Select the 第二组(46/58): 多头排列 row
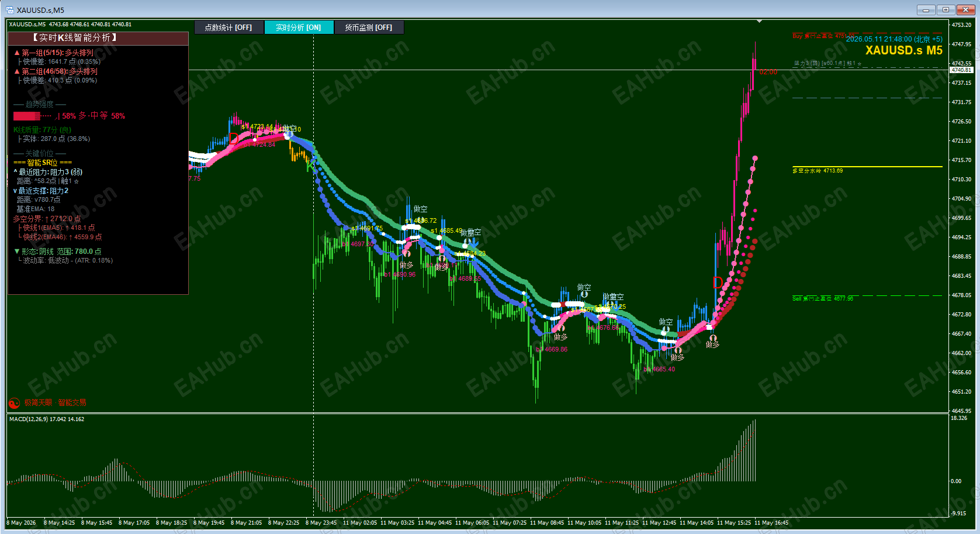980x534 pixels. (x=56, y=71)
